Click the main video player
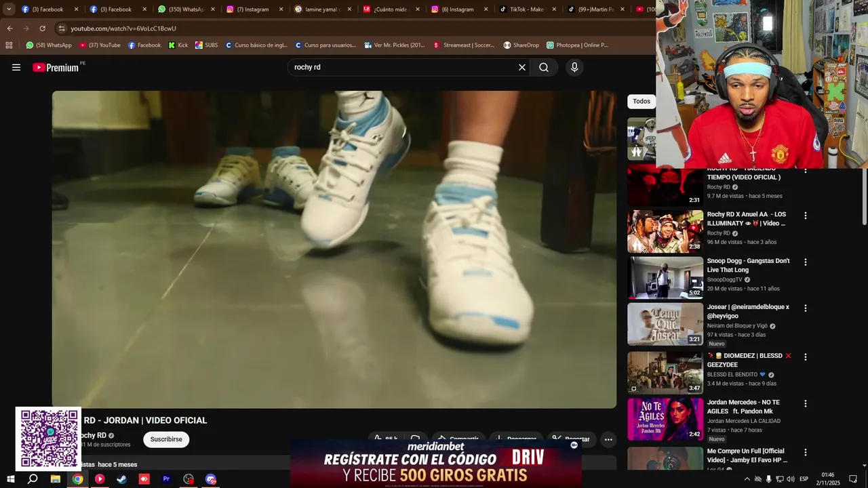The width and height of the screenshot is (868, 488). click(334, 249)
